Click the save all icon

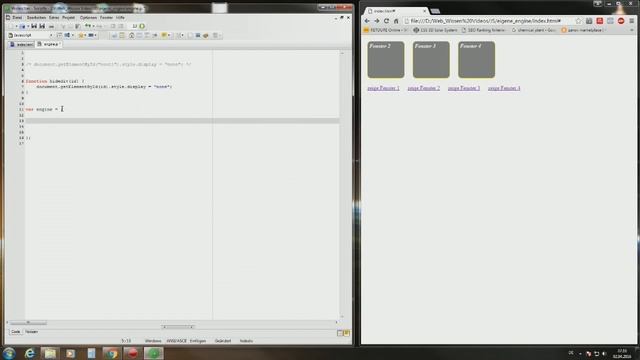(42, 26)
